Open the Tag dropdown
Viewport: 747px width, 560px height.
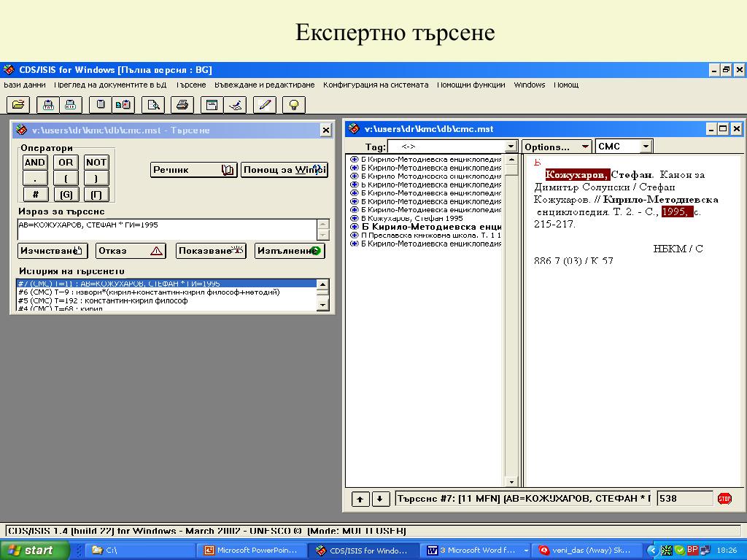click(511, 146)
